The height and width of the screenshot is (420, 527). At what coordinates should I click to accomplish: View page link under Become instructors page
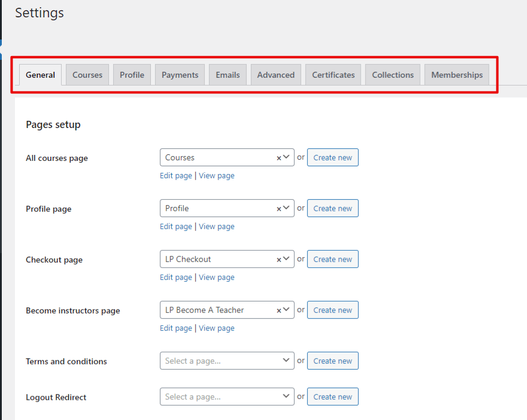pos(217,328)
